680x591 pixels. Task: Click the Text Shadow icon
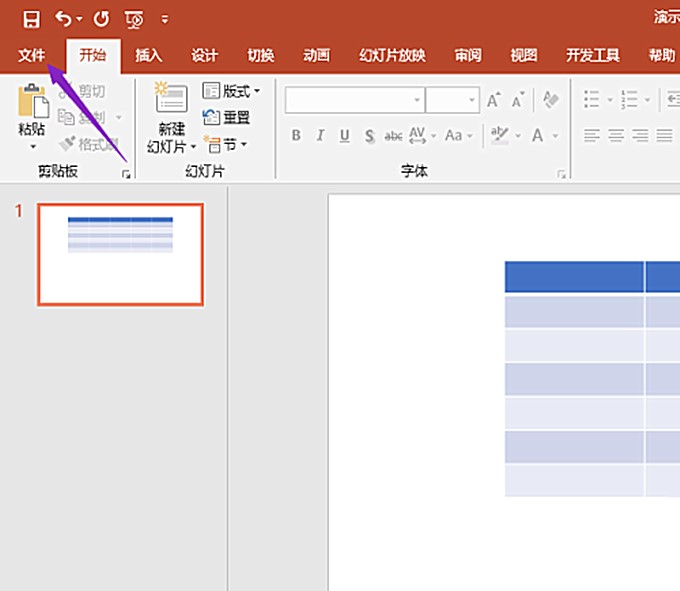[369, 136]
